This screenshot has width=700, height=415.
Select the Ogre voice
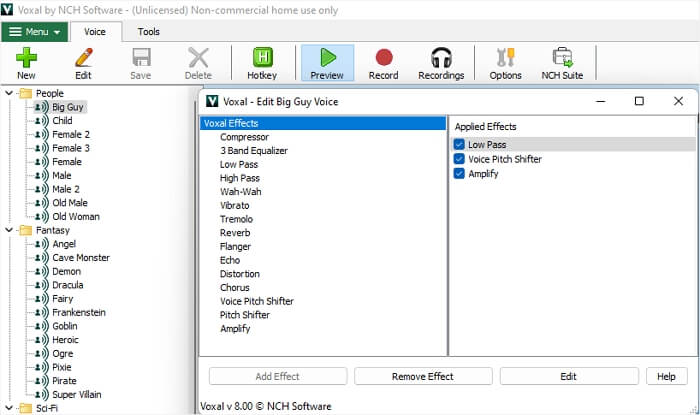(x=62, y=353)
